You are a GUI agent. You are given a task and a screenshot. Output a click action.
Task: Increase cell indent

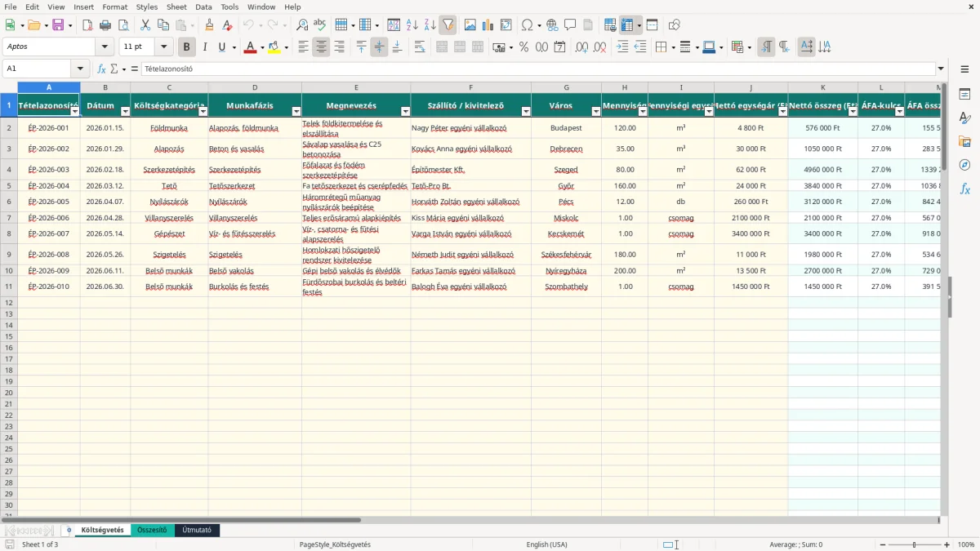pyautogui.click(x=622, y=47)
